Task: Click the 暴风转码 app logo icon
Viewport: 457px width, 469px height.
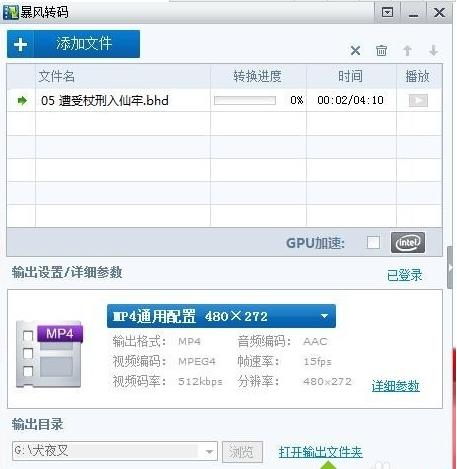Action: pos(11,12)
